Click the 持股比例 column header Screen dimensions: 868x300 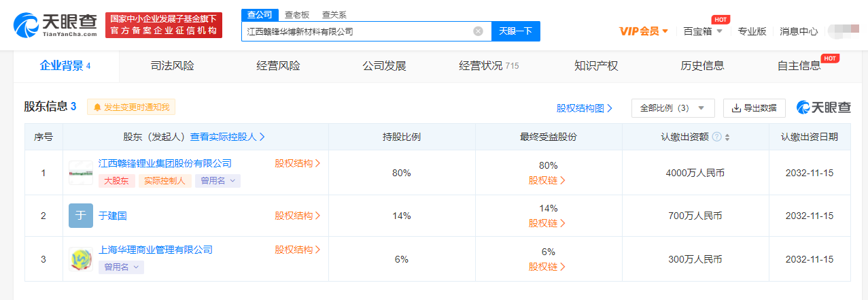(402, 137)
